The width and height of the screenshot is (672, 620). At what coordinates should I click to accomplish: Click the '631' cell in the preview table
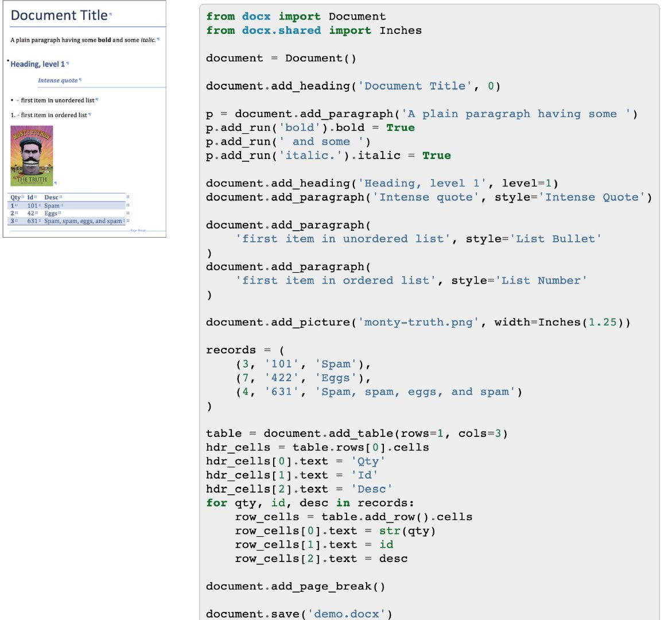32,221
